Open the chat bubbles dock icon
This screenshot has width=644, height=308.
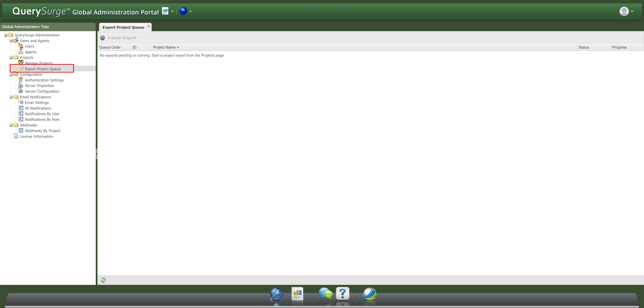pyautogui.click(x=326, y=294)
